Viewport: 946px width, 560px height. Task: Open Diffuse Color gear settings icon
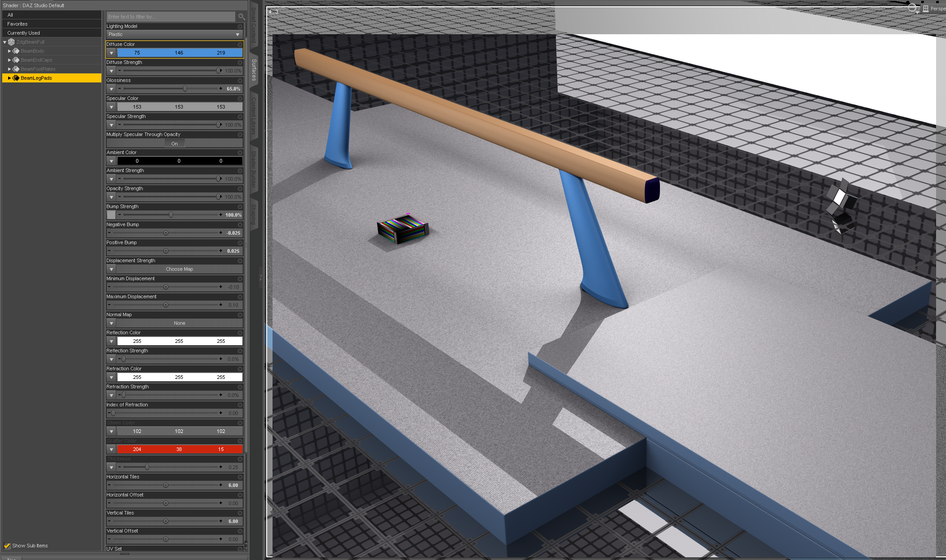coord(240,44)
